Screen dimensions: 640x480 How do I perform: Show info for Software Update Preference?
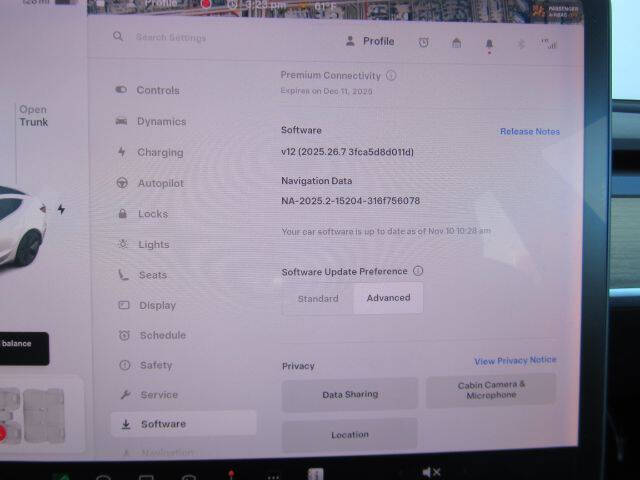coord(418,271)
